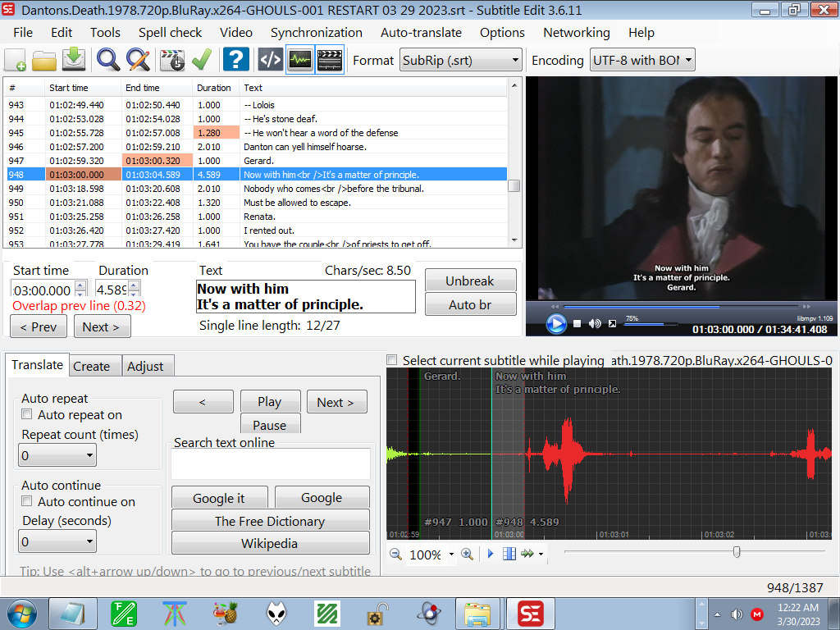Expand the Delay seconds dropdown
The image size is (840, 630).
pyautogui.click(x=57, y=541)
